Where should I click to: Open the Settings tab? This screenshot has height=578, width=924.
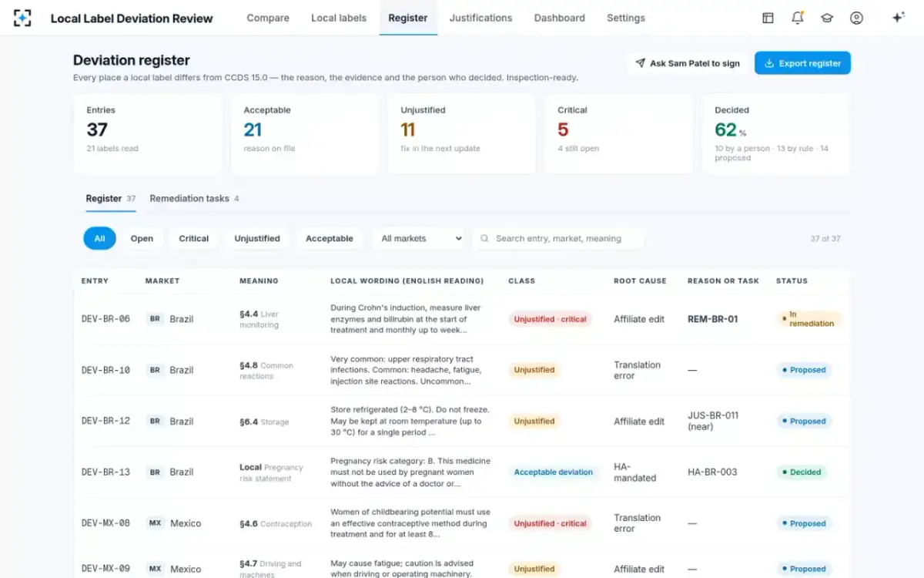point(626,18)
